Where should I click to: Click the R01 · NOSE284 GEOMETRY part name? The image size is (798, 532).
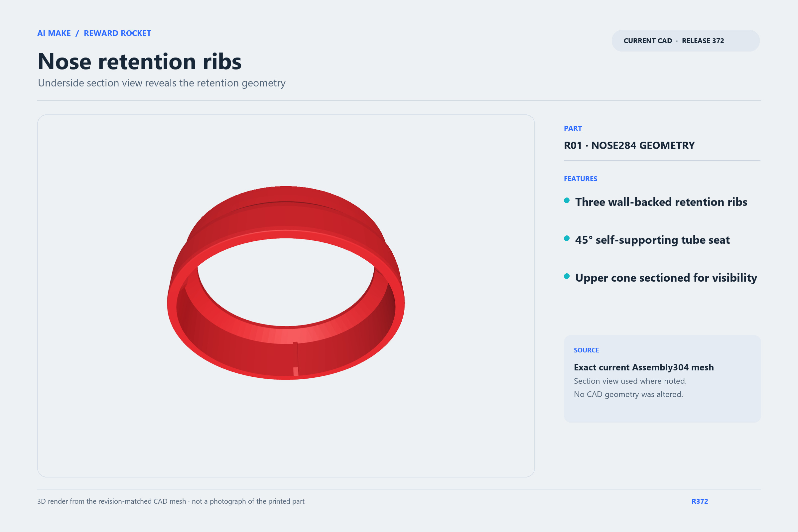point(629,146)
